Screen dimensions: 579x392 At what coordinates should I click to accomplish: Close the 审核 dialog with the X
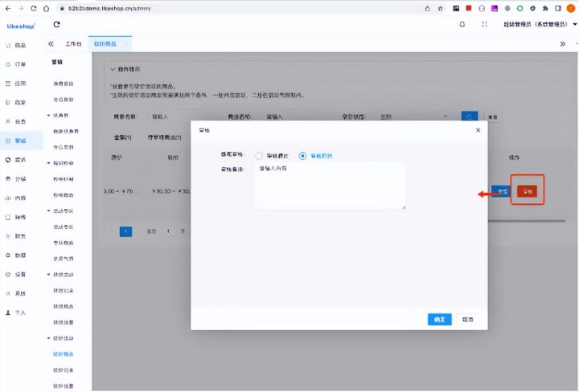[x=478, y=130]
